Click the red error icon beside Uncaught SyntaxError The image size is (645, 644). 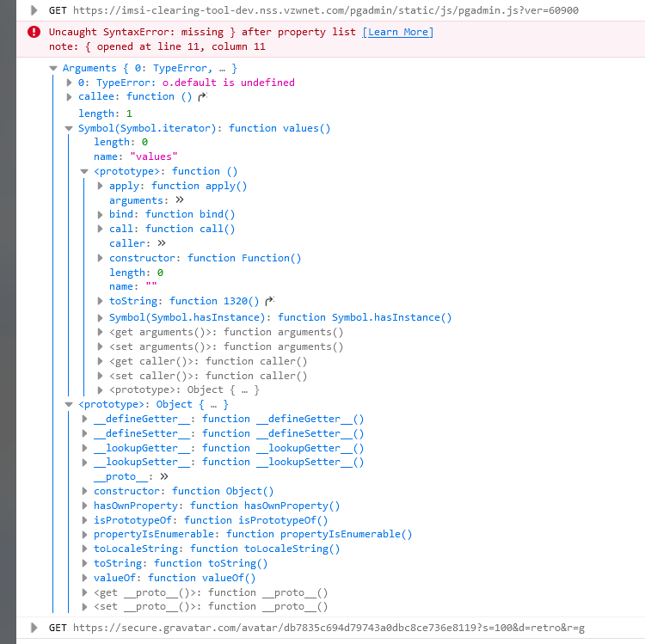pos(34,32)
